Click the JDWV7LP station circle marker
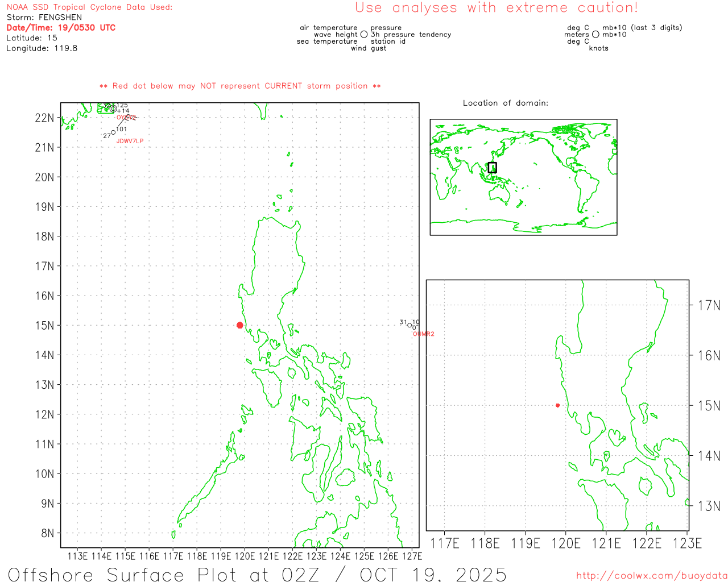 tap(113, 132)
